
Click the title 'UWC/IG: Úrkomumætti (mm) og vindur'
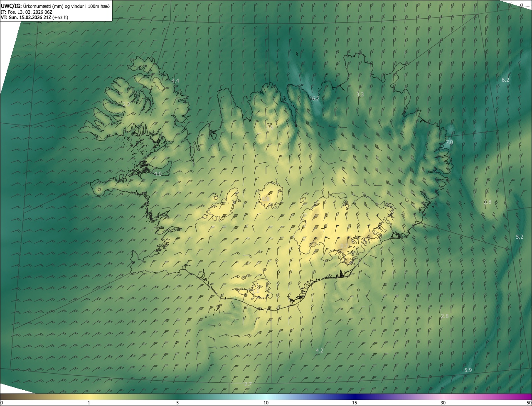click(x=55, y=6)
